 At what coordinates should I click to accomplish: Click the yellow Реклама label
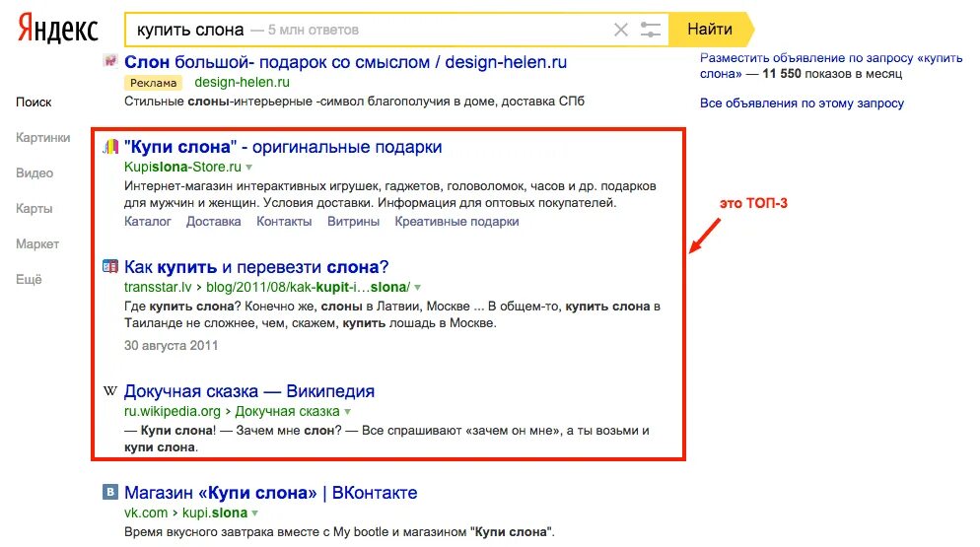click(154, 83)
